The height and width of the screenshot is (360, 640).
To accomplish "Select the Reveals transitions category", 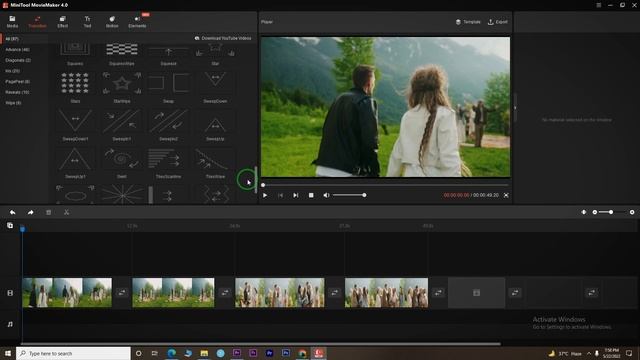I will pyautogui.click(x=17, y=92).
